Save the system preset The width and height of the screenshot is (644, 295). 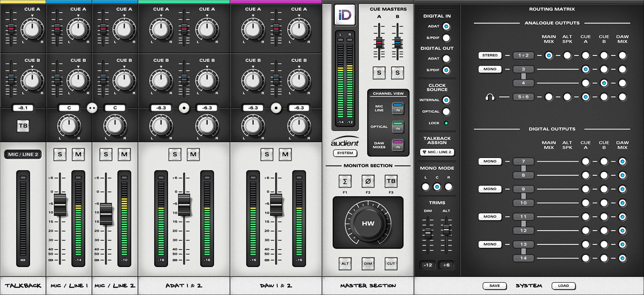click(494, 286)
